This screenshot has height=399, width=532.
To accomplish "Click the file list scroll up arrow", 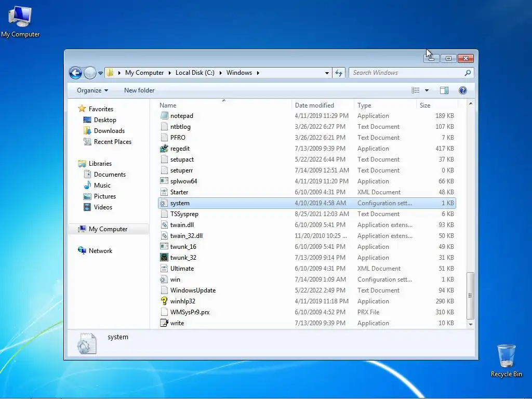I will coord(470,103).
